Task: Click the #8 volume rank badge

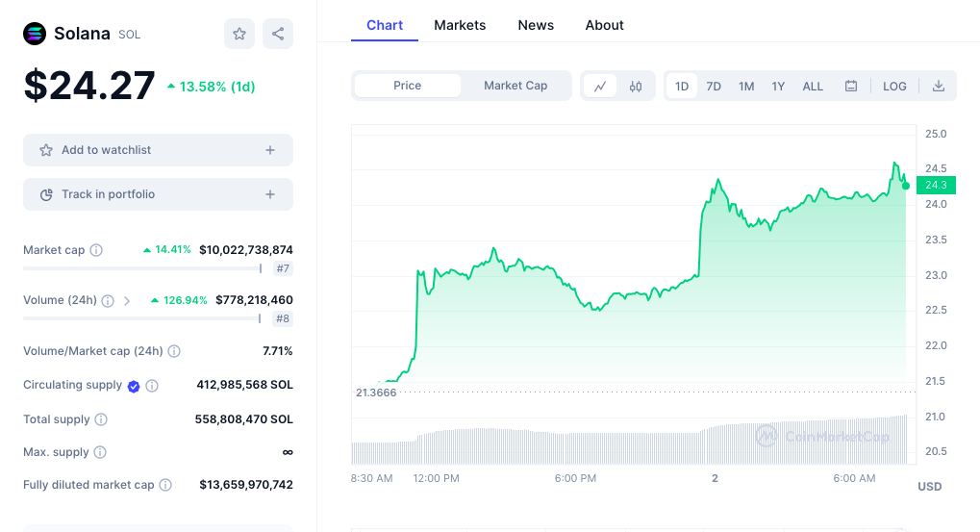Action: tap(283, 318)
